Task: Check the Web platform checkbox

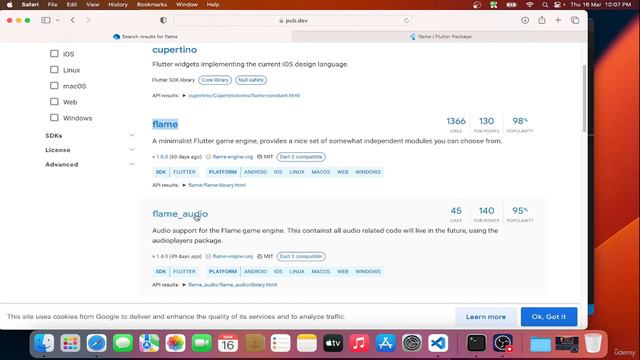Action: [x=54, y=102]
